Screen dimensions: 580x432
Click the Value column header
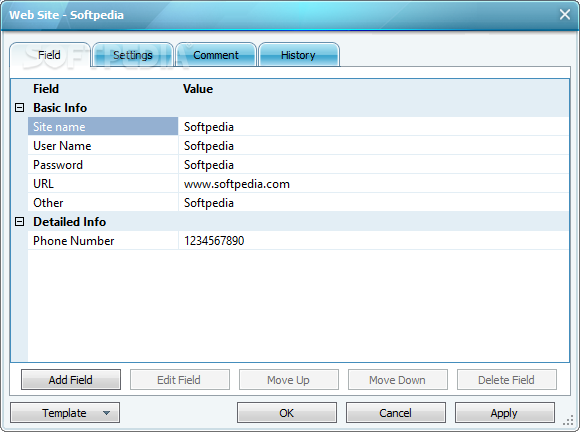[x=198, y=89]
